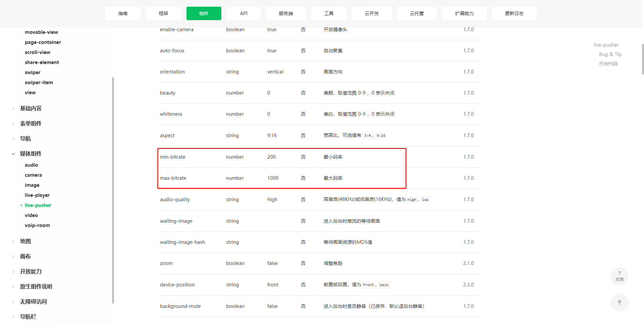Click the 9:16 default value for aspect
Viewport: 644px width, 325px height.
tap(272, 136)
